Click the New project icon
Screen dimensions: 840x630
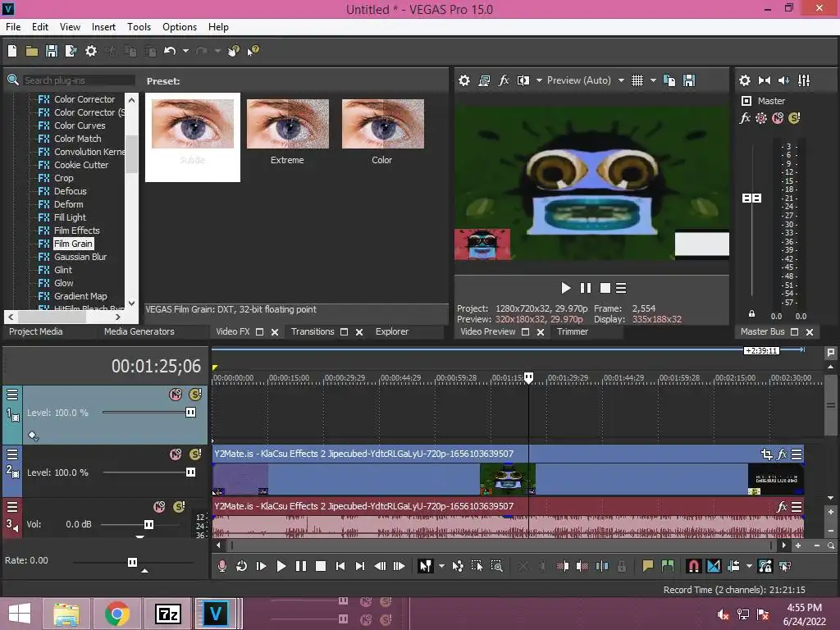[x=12, y=51]
